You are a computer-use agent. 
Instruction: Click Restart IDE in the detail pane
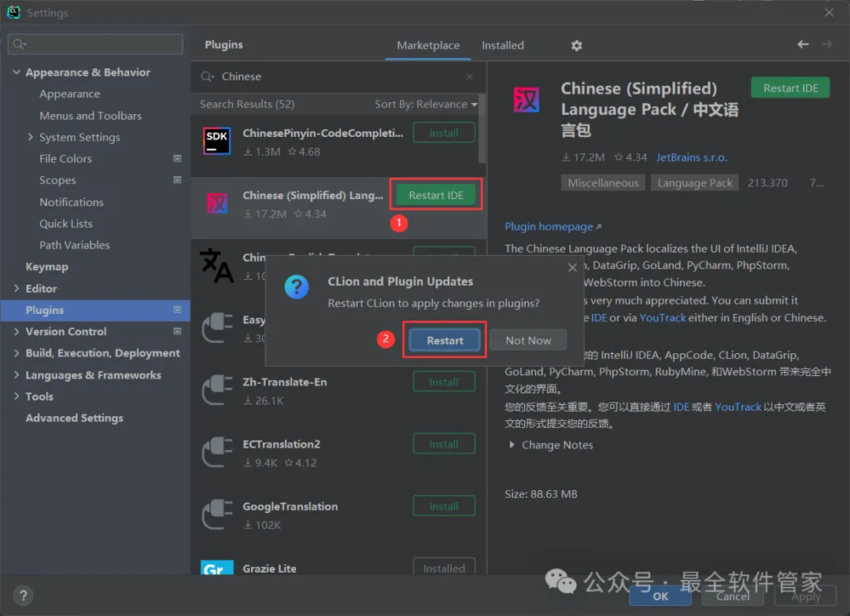point(790,88)
